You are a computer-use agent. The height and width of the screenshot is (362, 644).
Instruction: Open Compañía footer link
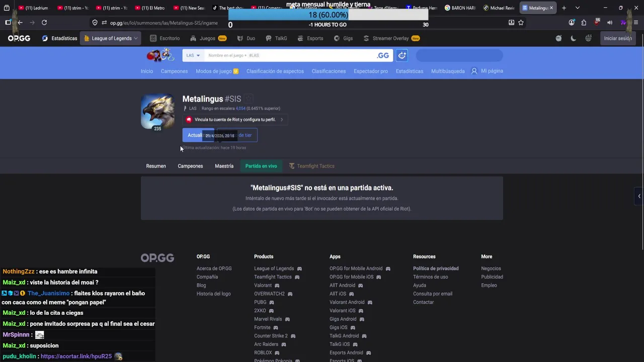(x=207, y=277)
